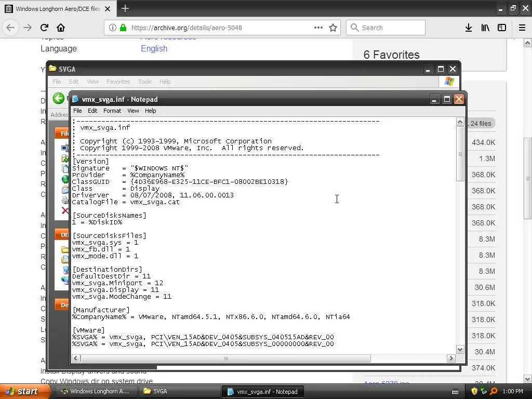Open the Firefox library icon
The width and height of the screenshot is (532, 399).
pos(485,28)
